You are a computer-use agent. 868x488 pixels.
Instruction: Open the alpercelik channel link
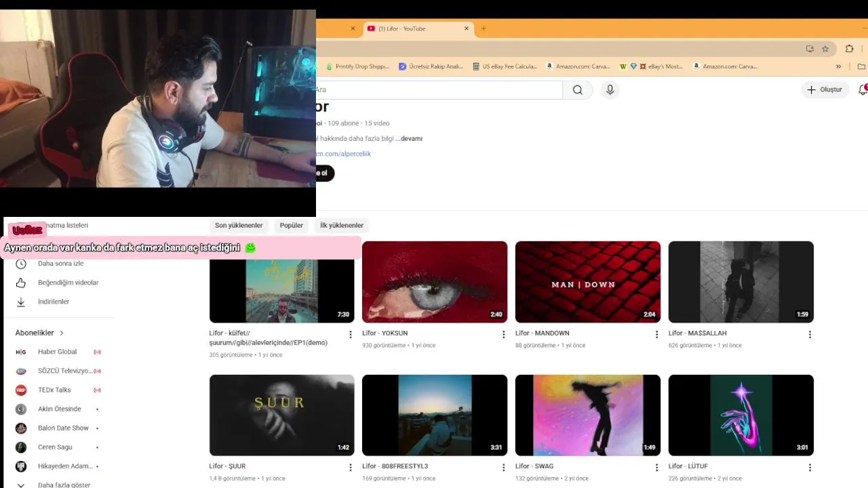point(344,154)
